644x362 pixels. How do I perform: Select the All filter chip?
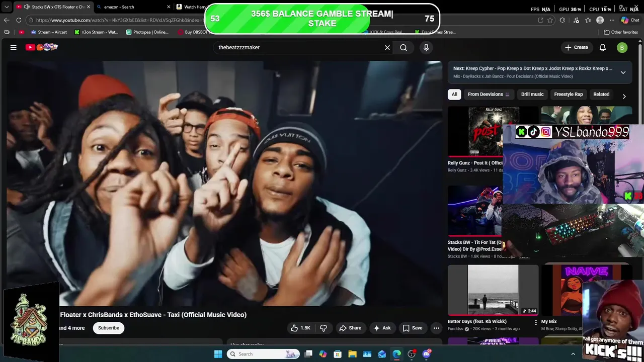point(454,95)
